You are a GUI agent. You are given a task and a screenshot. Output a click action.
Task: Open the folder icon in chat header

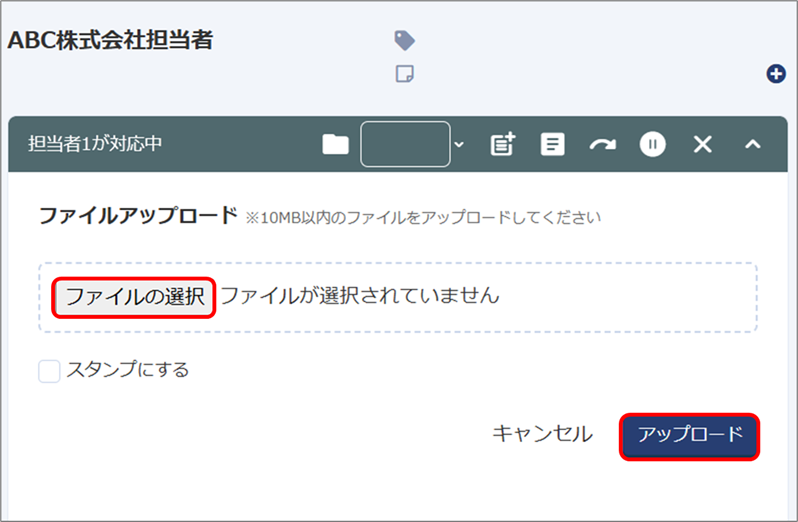(x=335, y=144)
